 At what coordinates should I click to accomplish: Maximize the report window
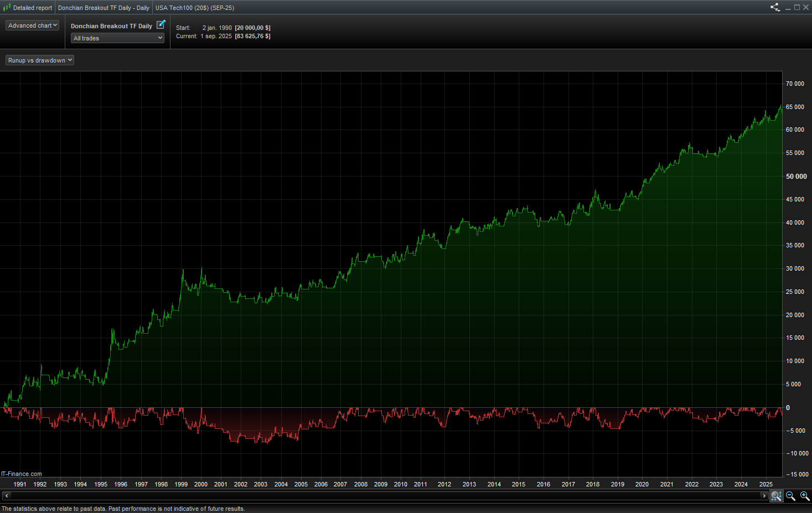click(x=797, y=7)
